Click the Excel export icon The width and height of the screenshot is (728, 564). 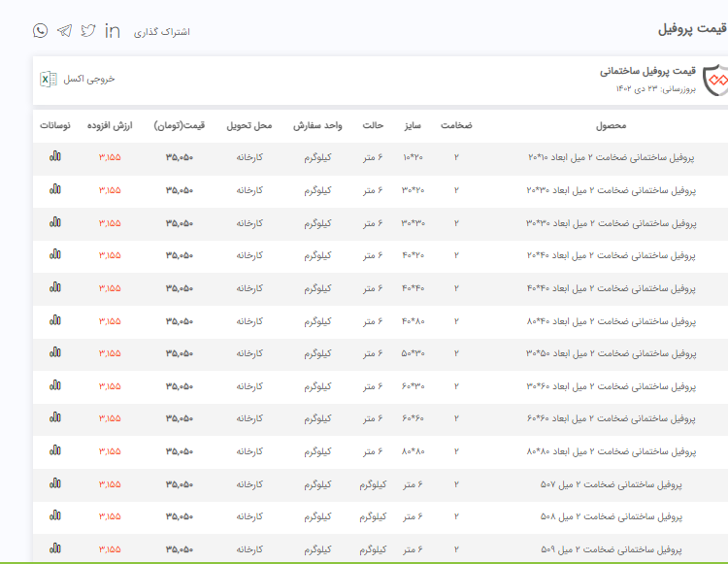coord(47,79)
